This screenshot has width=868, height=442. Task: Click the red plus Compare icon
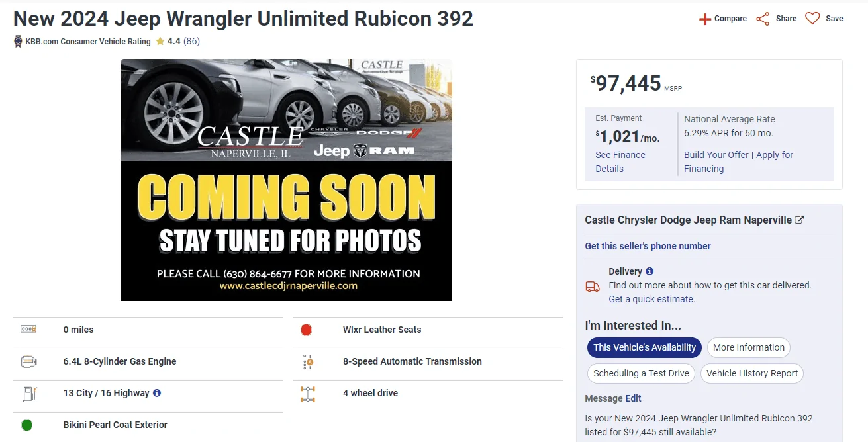[705, 19]
